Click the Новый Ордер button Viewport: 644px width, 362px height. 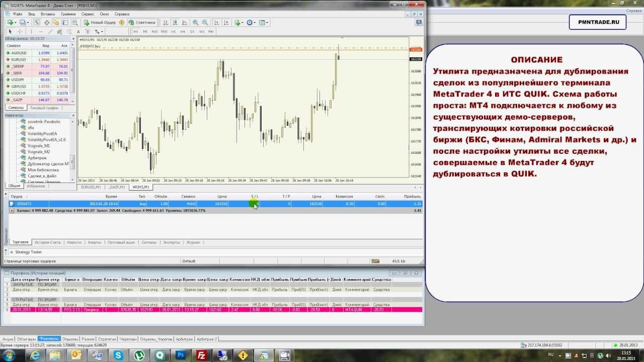pyautogui.click(x=100, y=22)
